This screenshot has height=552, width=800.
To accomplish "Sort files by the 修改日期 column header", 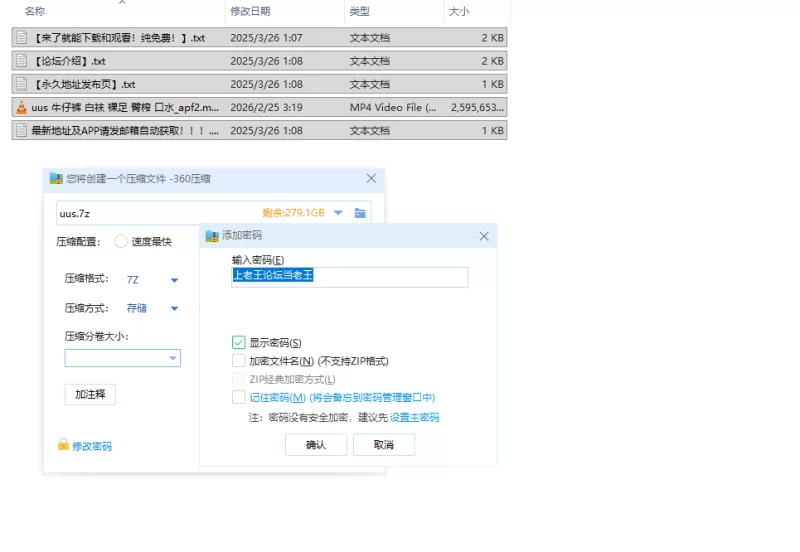I will point(250,11).
